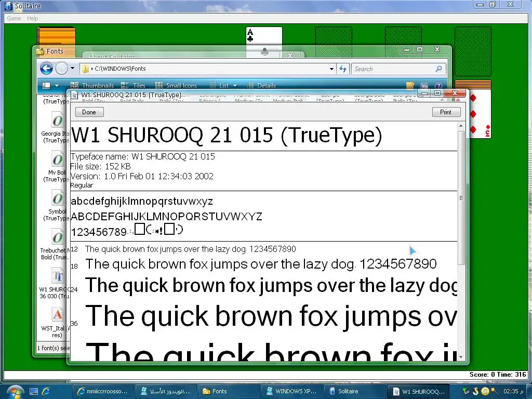Launch Internet Explorer from quick launch
The width and height of the screenshot is (532, 399).
pyautogui.click(x=46, y=391)
